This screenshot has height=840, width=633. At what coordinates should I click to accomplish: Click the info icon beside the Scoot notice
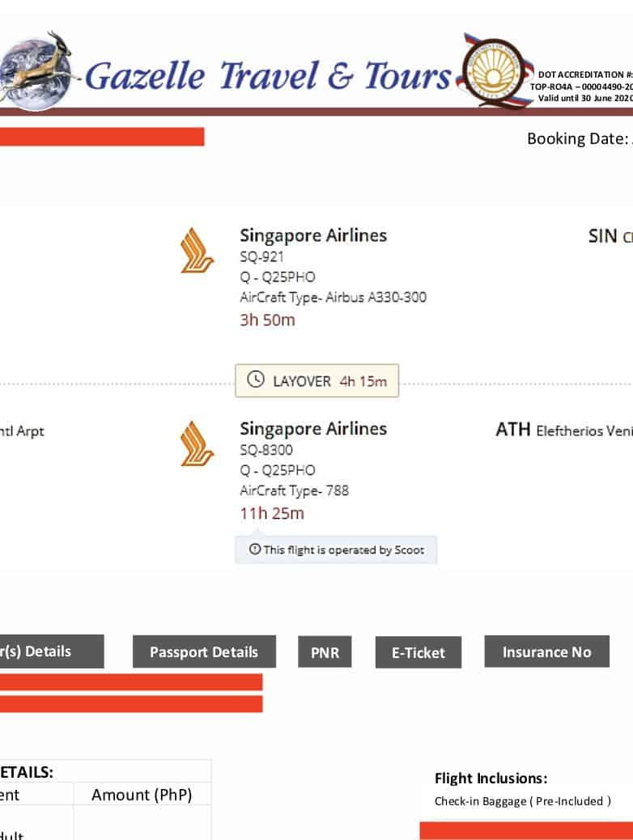coord(255,549)
